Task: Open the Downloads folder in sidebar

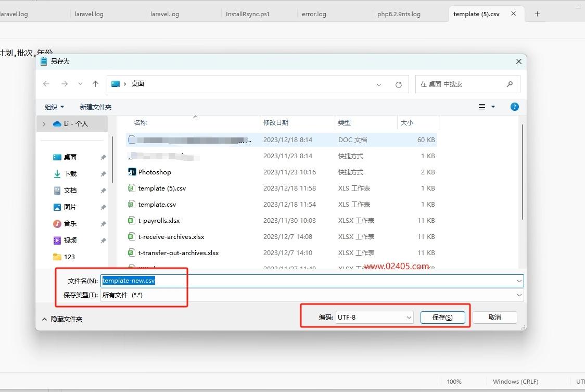Action: tap(70, 173)
